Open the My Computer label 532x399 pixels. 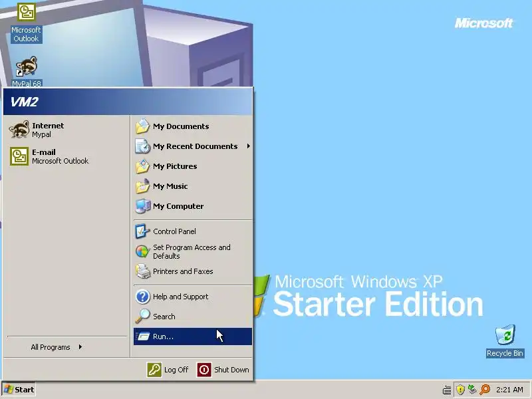click(178, 206)
